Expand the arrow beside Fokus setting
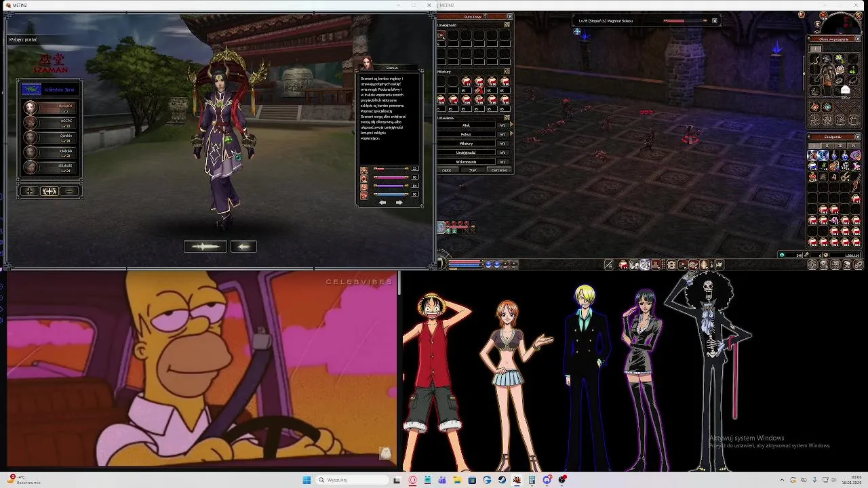Image resolution: width=868 pixels, height=488 pixels. [511, 134]
